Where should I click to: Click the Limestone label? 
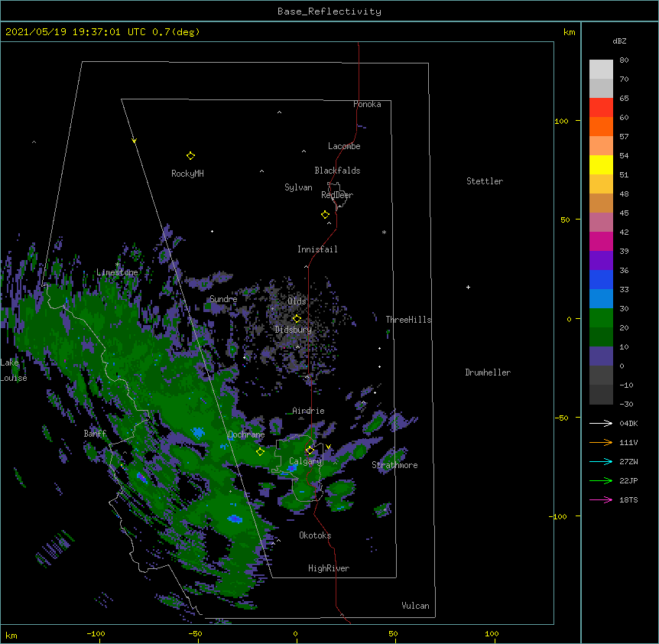[117, 272]
